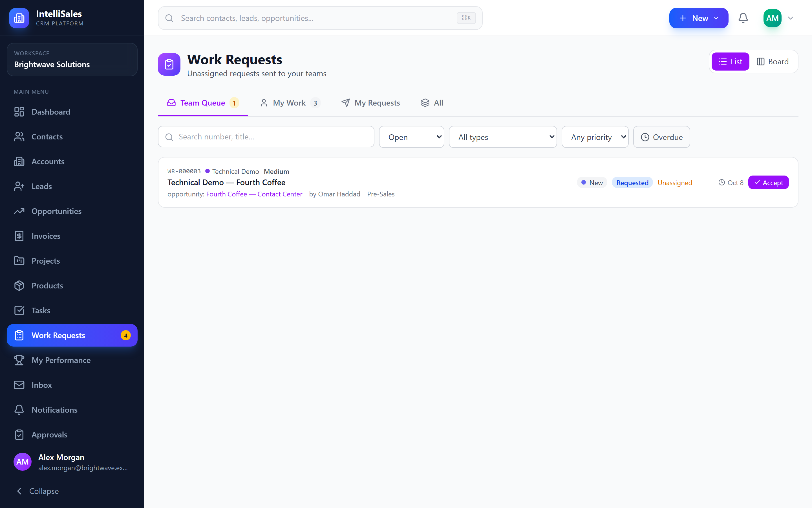Open Technical Demo — Fourth Coffee request title
The width and height of the screenshot is (812, 508).
pyautogui.click(x=226, y=182)
